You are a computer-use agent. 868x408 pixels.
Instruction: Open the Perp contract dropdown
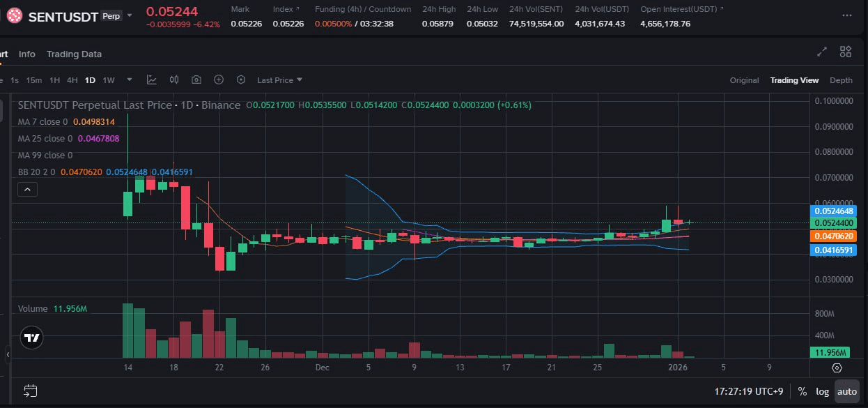pyautogui.click(x=129, y=16)
